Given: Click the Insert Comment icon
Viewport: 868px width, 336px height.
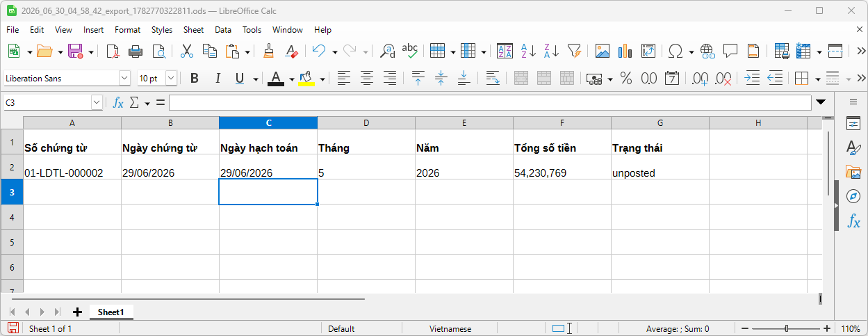Looking at the screenshot, I should click(x=730, y=51).
